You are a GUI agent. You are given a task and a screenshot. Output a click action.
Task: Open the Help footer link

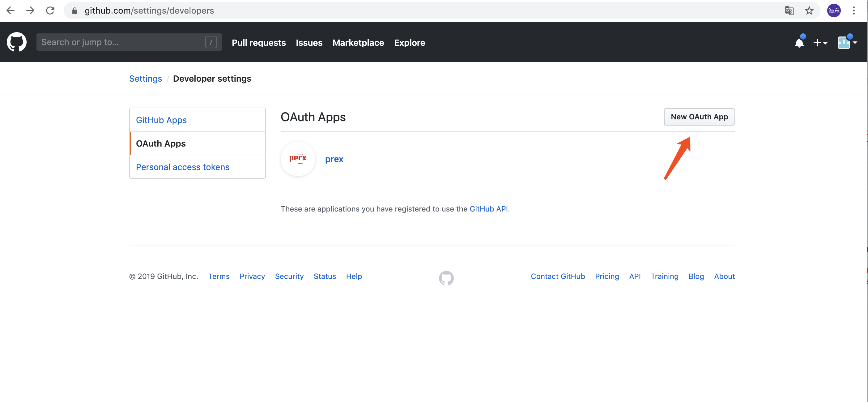354,276
